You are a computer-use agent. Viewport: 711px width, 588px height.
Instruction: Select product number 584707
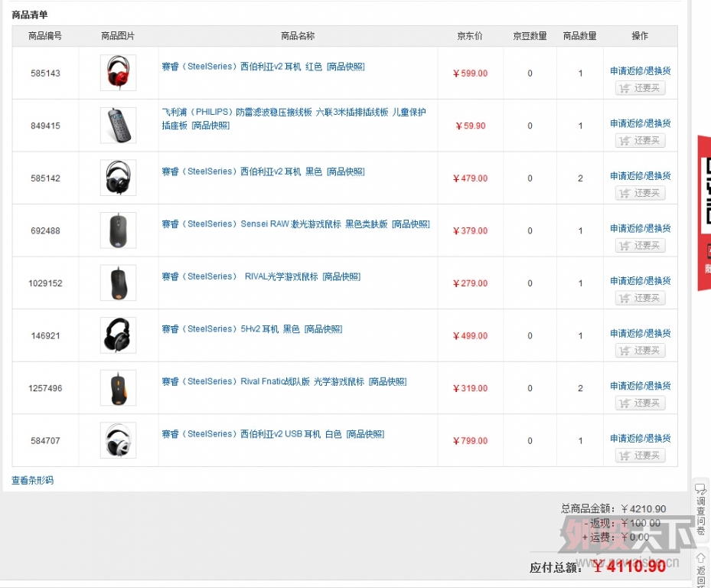(45, 441)
